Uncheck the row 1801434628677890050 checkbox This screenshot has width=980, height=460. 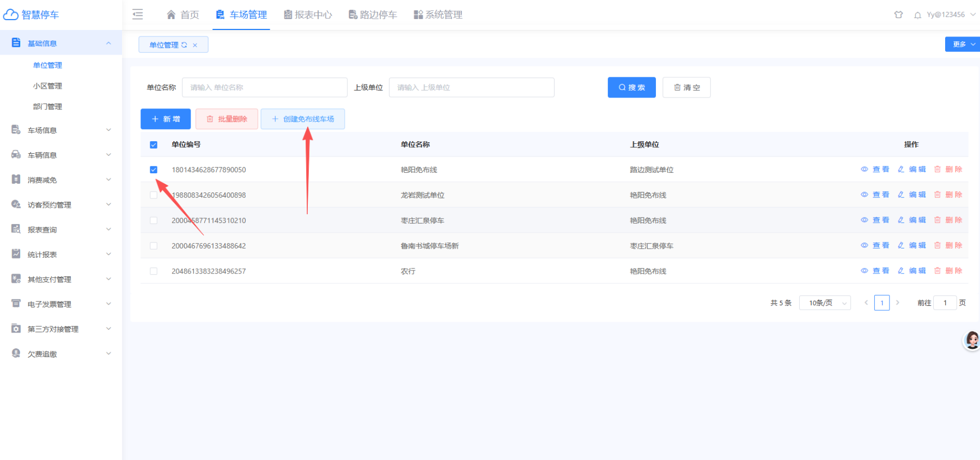pos(154,170)
